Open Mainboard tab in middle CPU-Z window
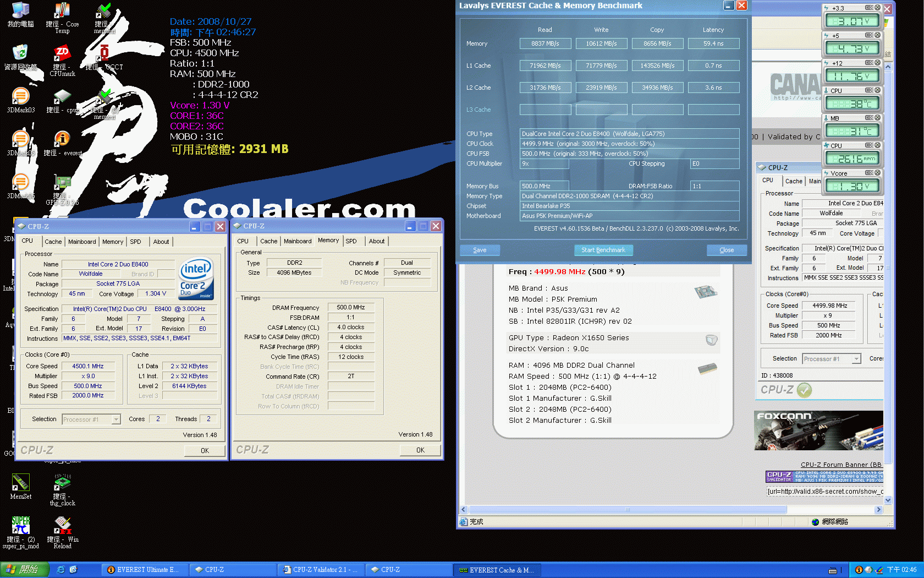The height and width of the screenshot is (578, 924). point(298,241)
